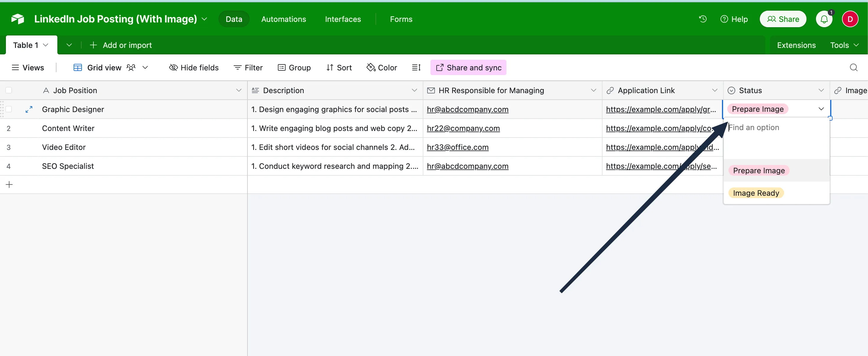Image resolution: width=868 pixels, height=356 pixels.
Task: Click row number 3
Action: point(8,147)
